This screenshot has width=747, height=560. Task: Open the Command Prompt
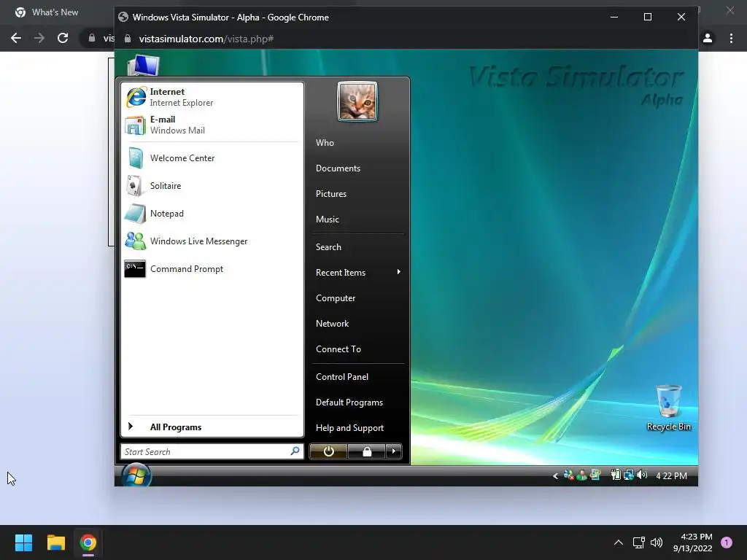point(212,268)
